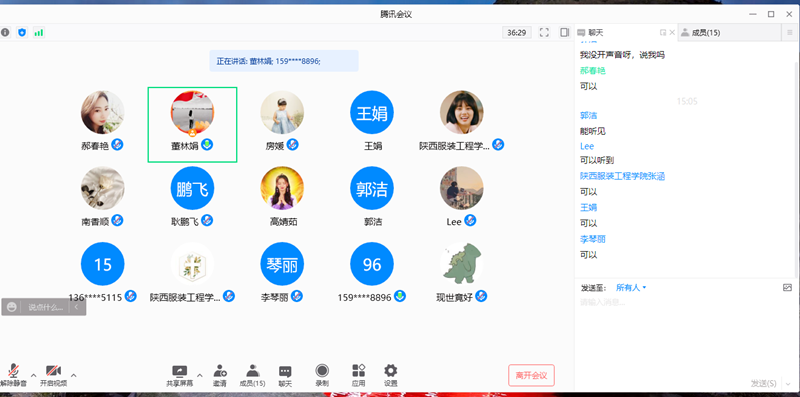Viewport: 800px width, 397px height.
Task: Open the 共享屏幕 screen share tool
Action: pyautogui.click(x=180, y=376)
